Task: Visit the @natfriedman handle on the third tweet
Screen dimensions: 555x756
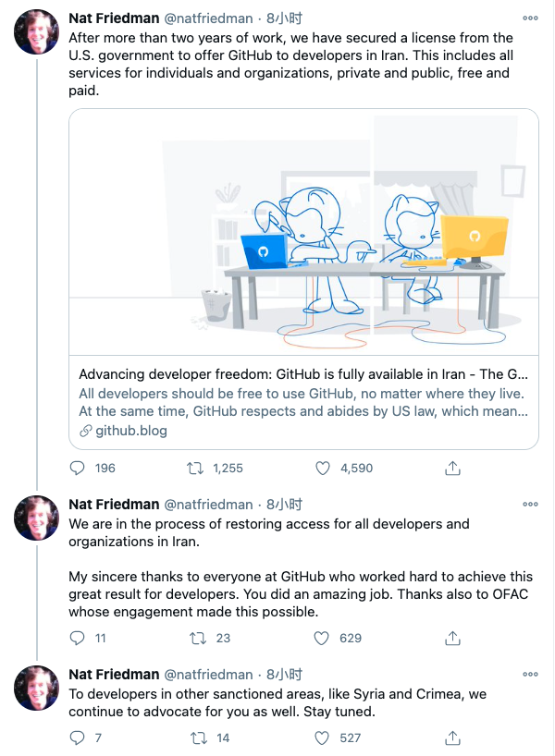Action: [208, 674]
